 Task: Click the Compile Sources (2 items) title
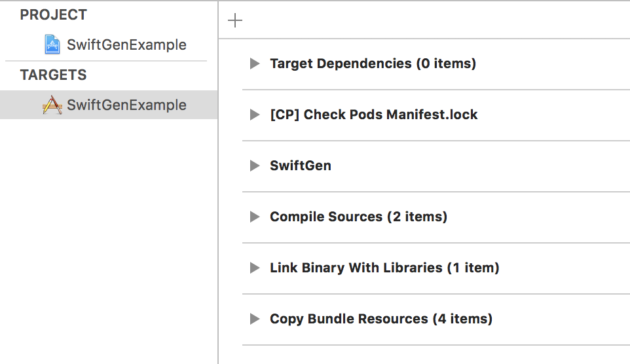click(358, 217)
